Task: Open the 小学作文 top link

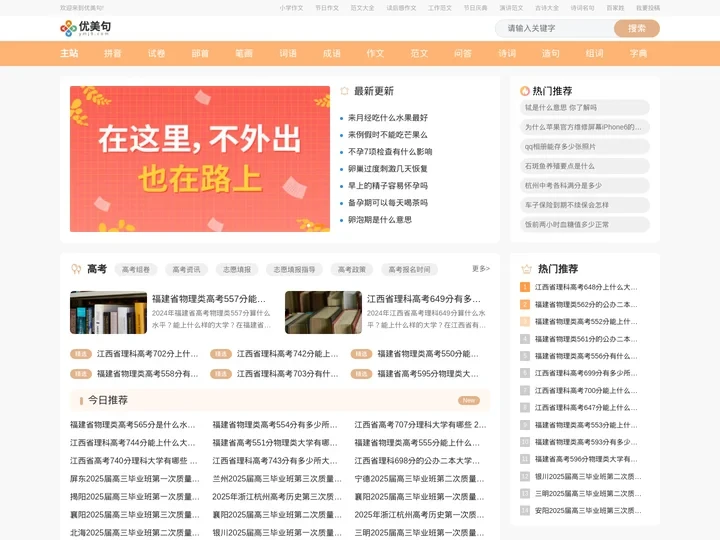Action: click(x=292, y=8)
